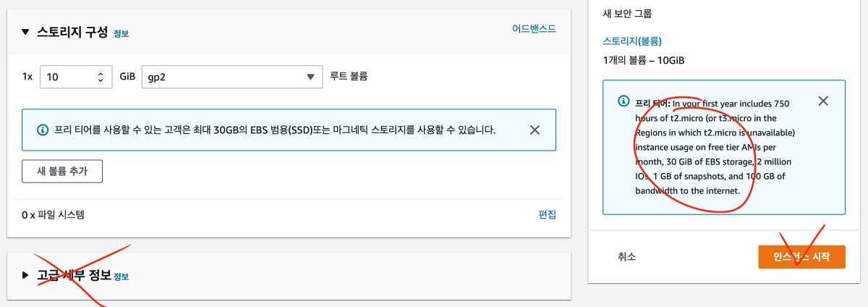The width and height of the screenshot is (868, 307).
Task: Expand the 고급 세부 정보 section
Action: coord(26,276)
